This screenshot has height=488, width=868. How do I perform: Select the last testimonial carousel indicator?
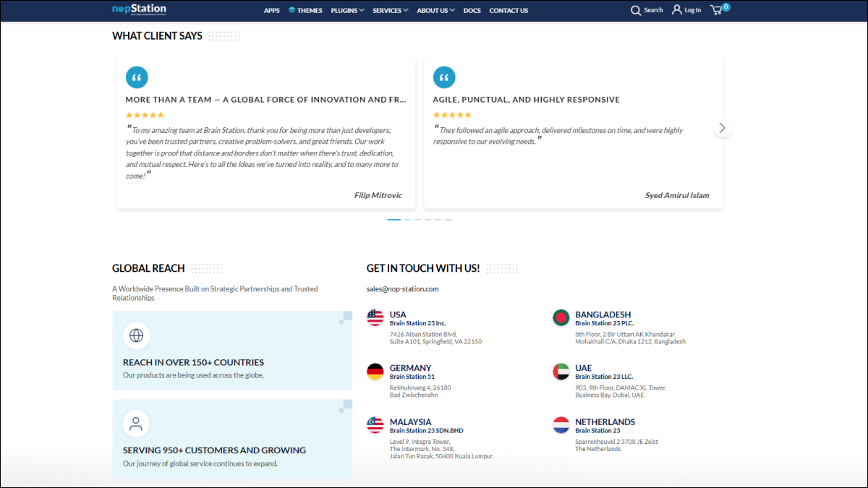[448, 219]
